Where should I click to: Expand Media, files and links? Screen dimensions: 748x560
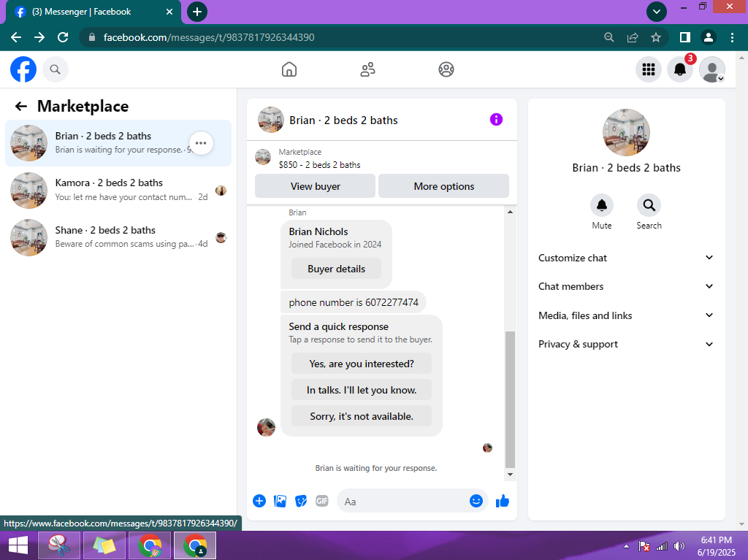coord(626,315)
